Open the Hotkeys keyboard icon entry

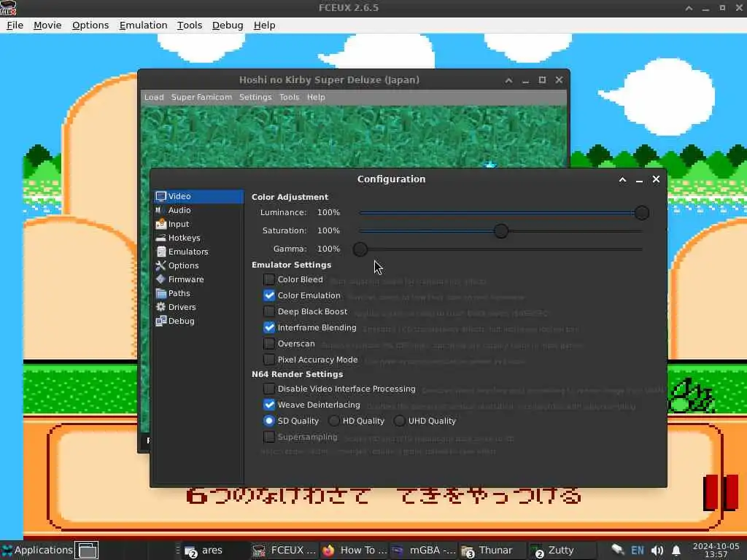pyautogui.click(x=161, y=238)
